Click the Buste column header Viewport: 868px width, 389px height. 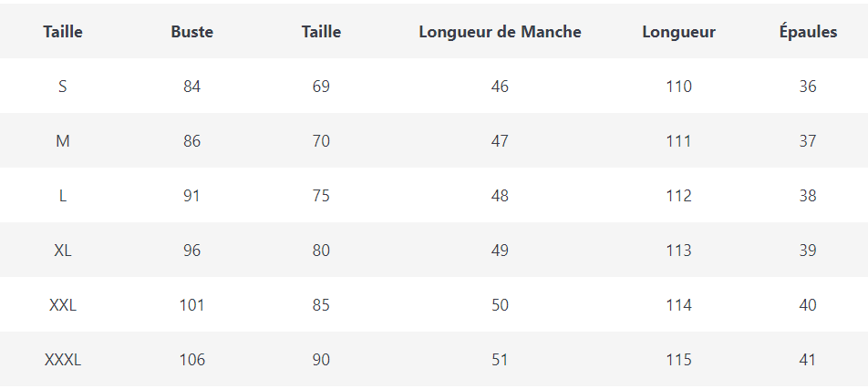(191, 32)
